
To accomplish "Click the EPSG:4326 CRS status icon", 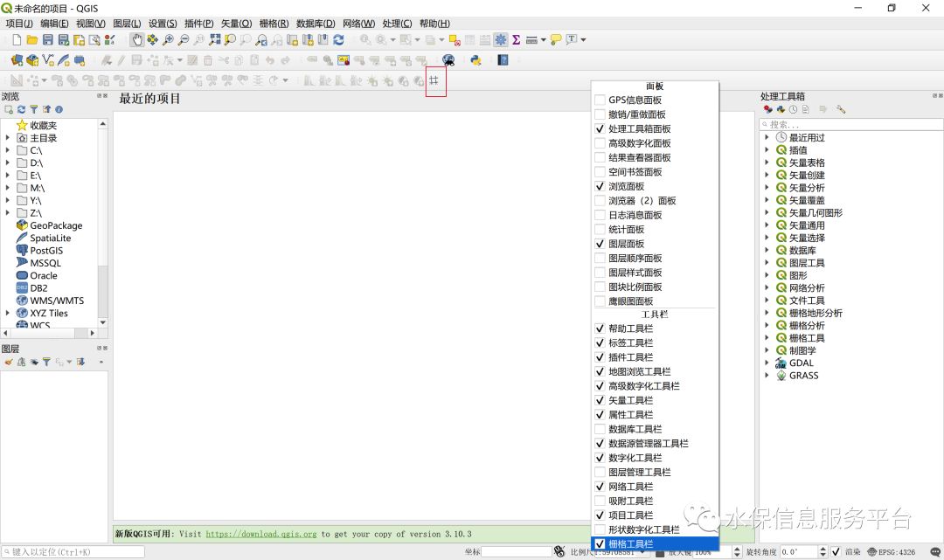I will coord(891,551).
